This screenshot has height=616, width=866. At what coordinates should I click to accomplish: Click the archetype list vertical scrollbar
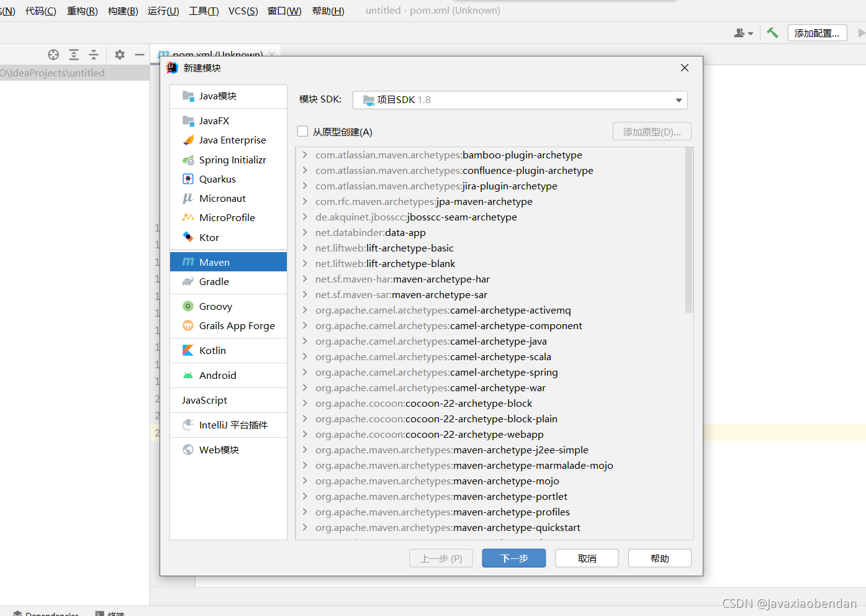689,230
